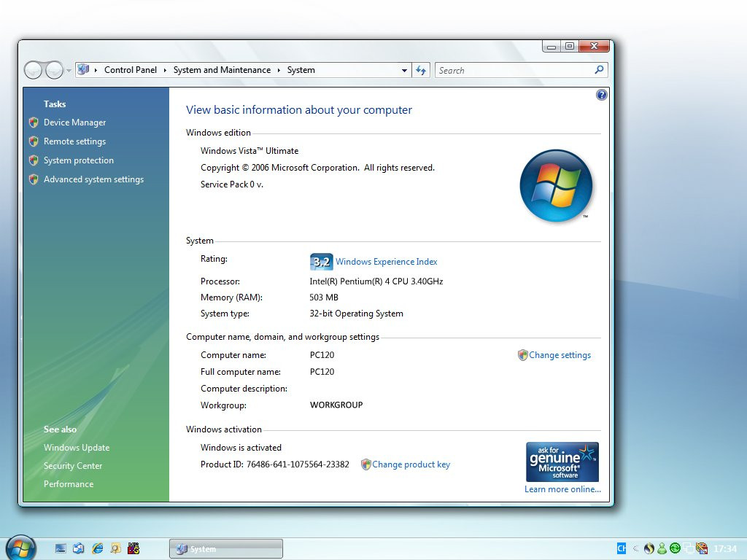Click 'Service Pack 0 v.' text
This screenshot has height=560, width=747.
tap(232, 184)
